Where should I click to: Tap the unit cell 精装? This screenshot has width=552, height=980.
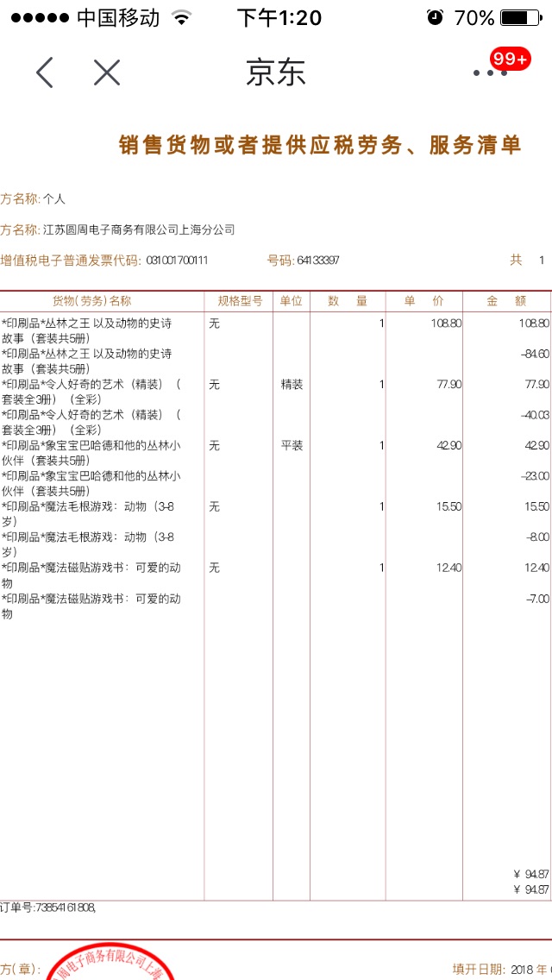292,385
